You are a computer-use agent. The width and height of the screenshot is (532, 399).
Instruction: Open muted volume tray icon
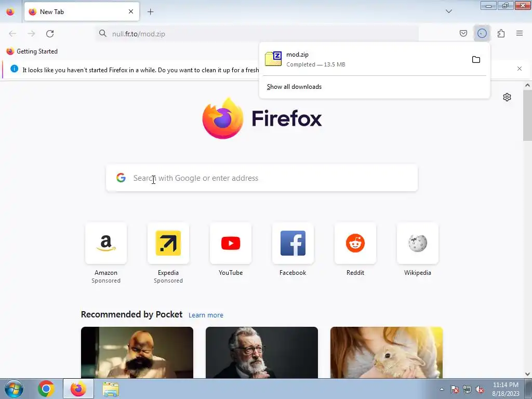480,389
